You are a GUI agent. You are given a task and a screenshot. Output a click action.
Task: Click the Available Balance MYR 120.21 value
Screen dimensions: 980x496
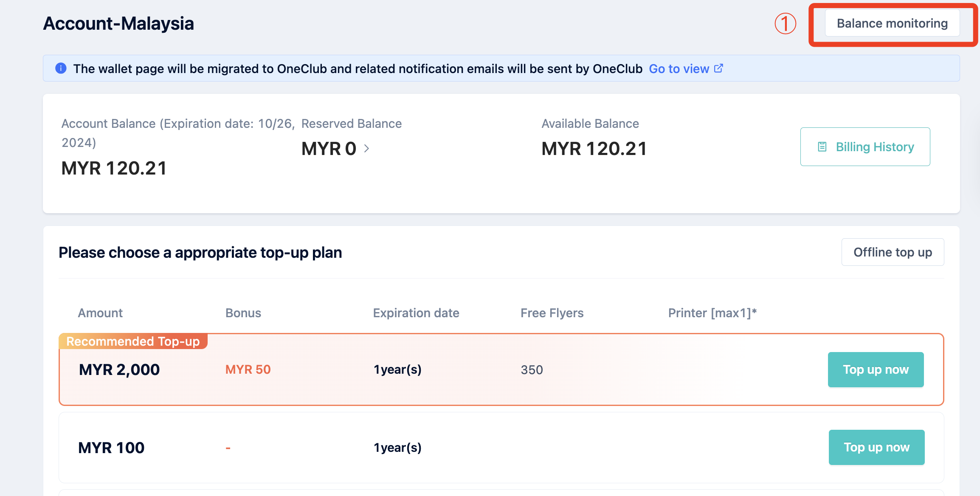pyautogui.click(x=594, y=149)
